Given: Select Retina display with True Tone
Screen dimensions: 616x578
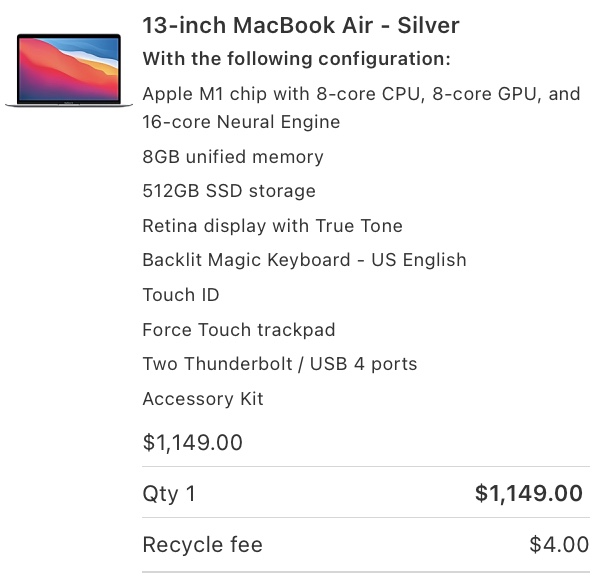Looking at the screenshot, I should point(272,226).
